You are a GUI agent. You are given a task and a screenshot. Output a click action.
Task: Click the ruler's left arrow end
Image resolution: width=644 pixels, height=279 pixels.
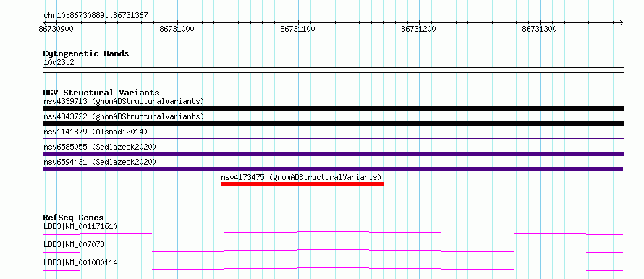pyautogui.click(x=45, y=22)
